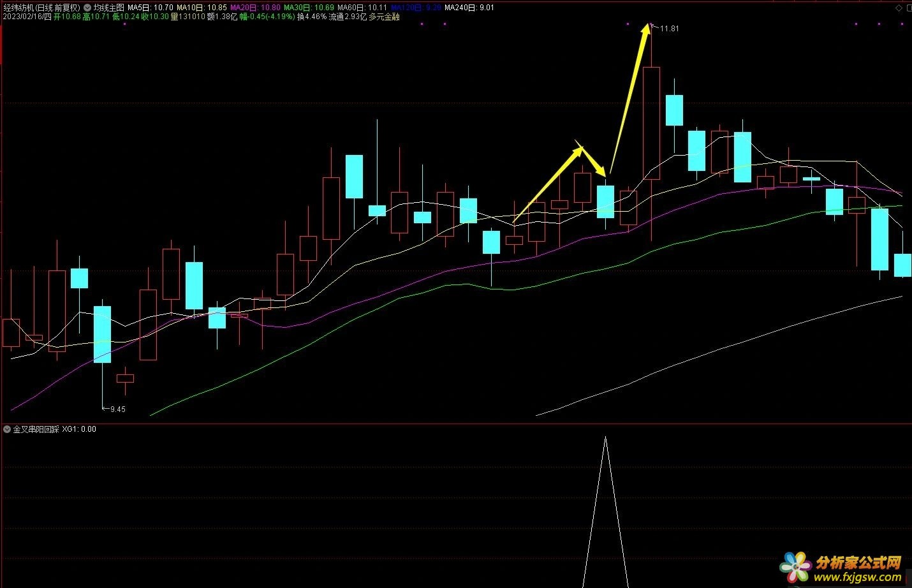The height and width of the screenshot is (588, 912).
Task: Open the 多元金融 sector link
Action: click(384, 17)
